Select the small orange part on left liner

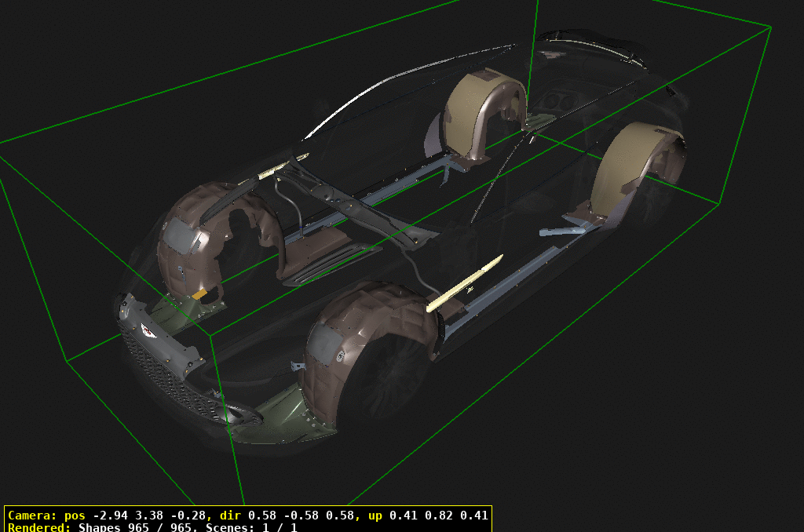click(199, 294)
